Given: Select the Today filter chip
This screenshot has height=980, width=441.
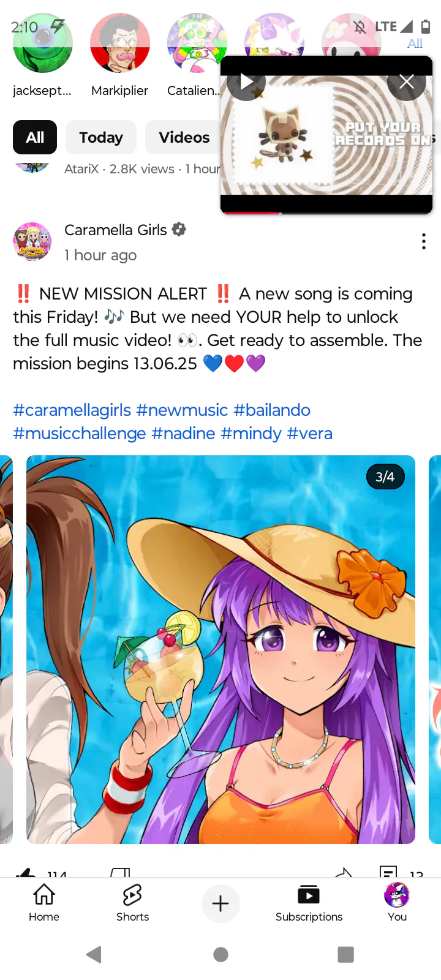Looking at the screenshot, I should (101, 137).
